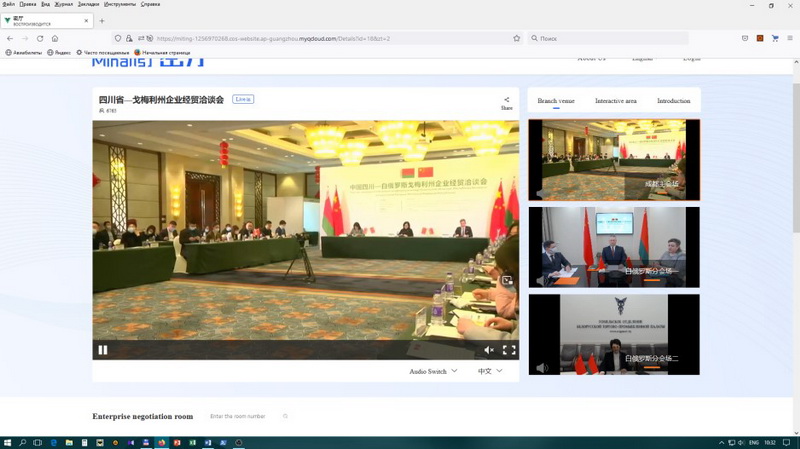800x449 pixels.
Task: Switch to the Introduction tab
Action: coord(673,101)
